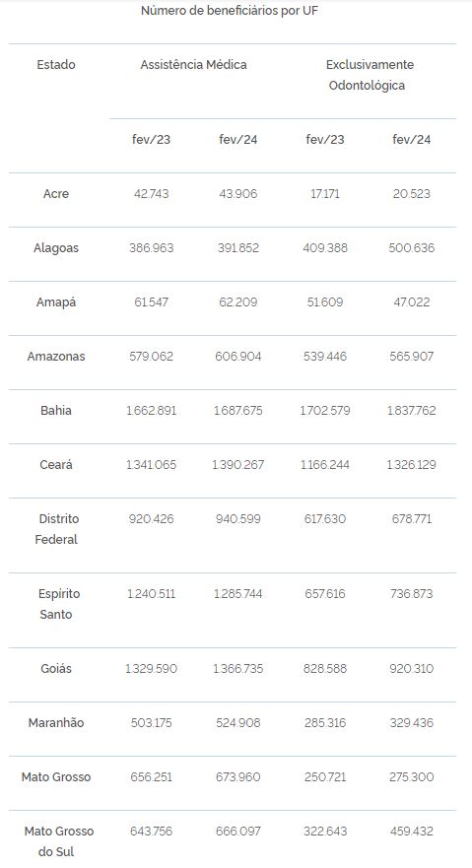472x868 pixels.
Task: Click the Exclusivamente Odontológica header
Action: pos(370,75)
